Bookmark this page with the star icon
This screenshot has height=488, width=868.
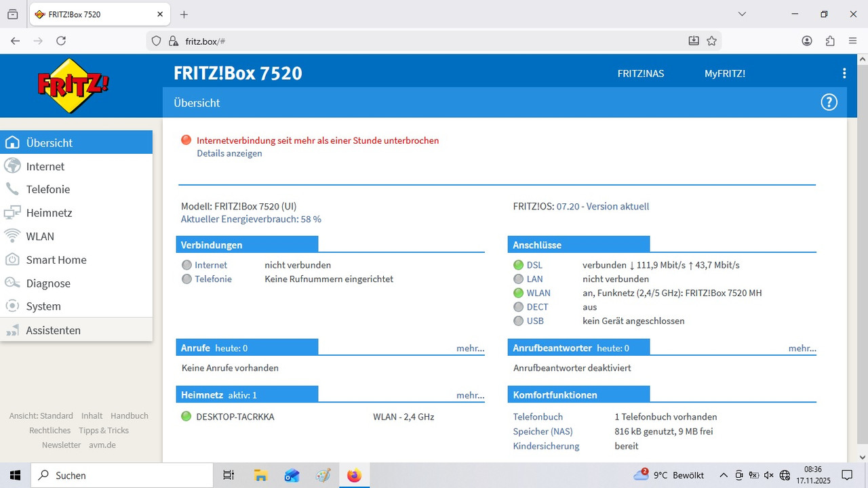[711, 41]
